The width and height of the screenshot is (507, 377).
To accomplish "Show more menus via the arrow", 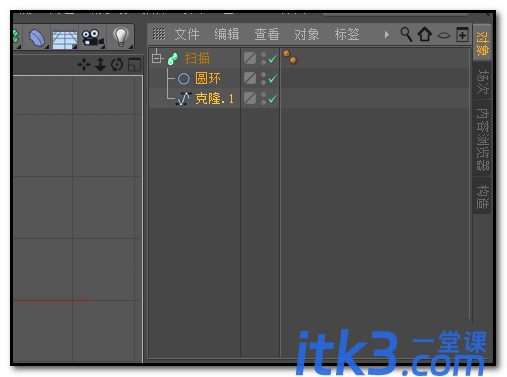I will click(386, 34).
